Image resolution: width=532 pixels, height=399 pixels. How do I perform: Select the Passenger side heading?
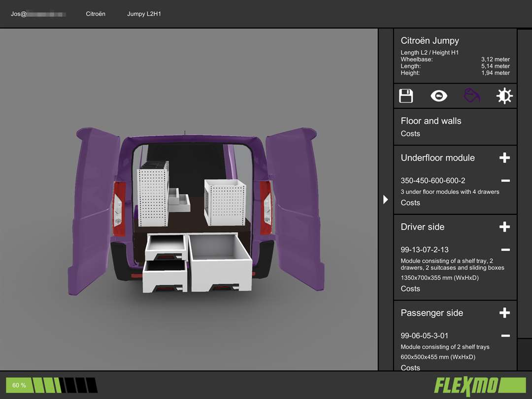point(432,313)
